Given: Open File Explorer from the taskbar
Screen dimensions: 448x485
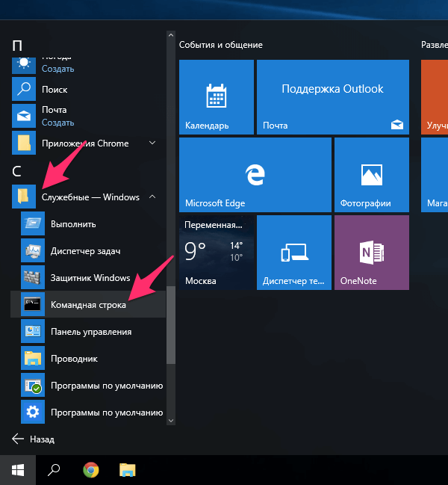Looking at the screenshot, I should click(x=127, y=470).
